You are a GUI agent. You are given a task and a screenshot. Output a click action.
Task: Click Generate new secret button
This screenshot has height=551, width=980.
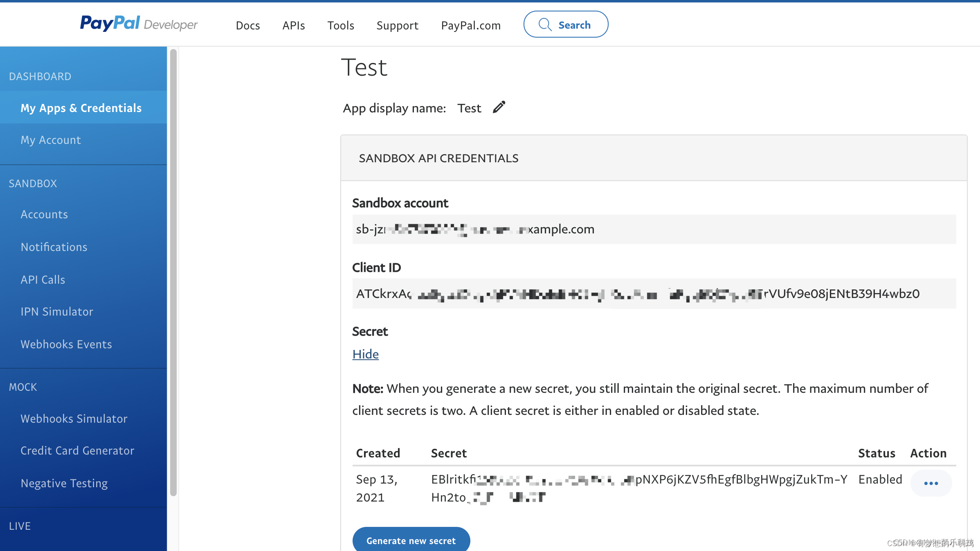411,540
